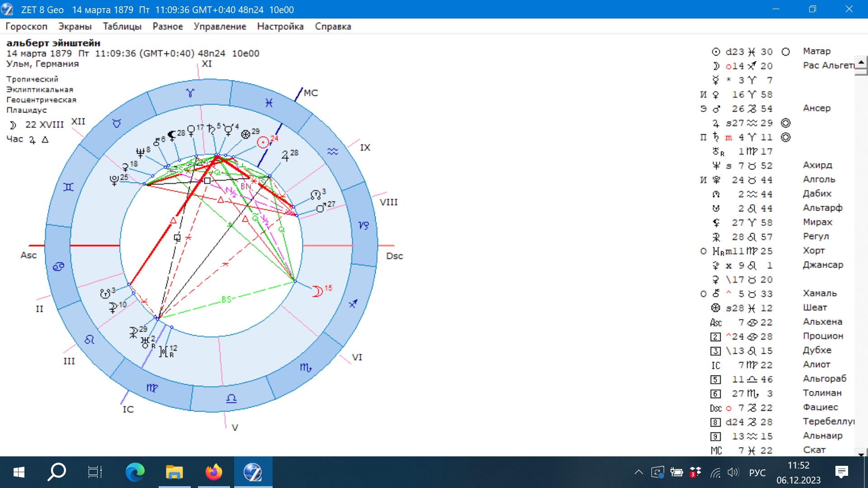This screenshot has width=868, height=488.
Task: Click the red Moon crescent in chart
Action: [318, 291]
